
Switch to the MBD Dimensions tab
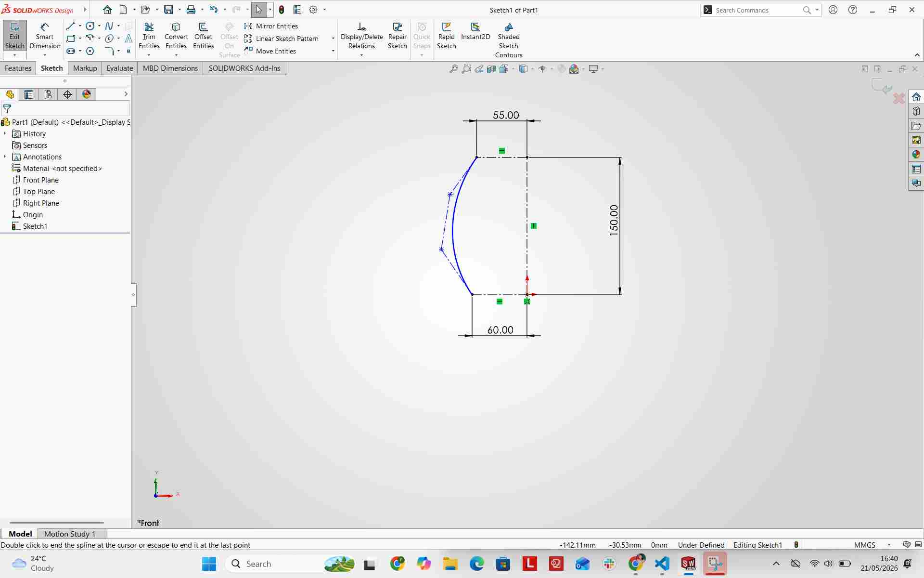pyautogui.click(x=170, y=68)
